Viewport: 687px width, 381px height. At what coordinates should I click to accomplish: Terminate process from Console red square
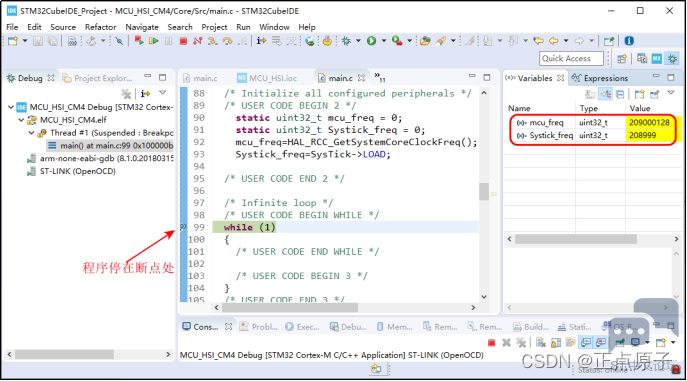point(491,342)
